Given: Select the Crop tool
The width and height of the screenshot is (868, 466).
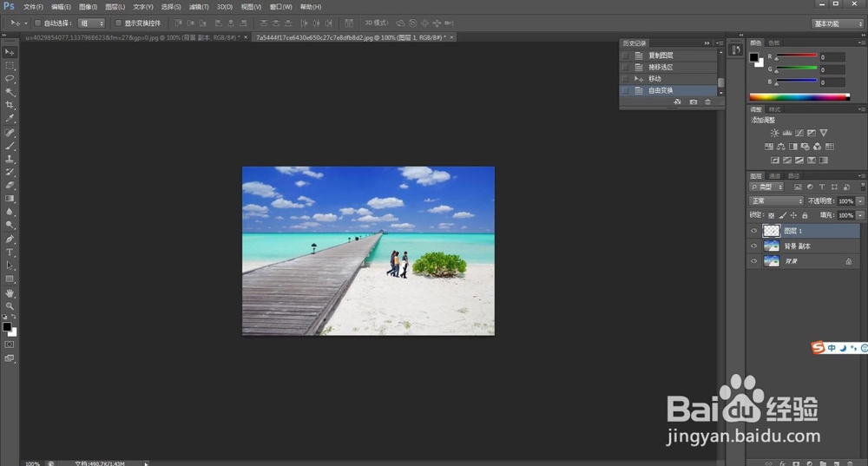Looking at the screenshot, I should tap(10, 105).
